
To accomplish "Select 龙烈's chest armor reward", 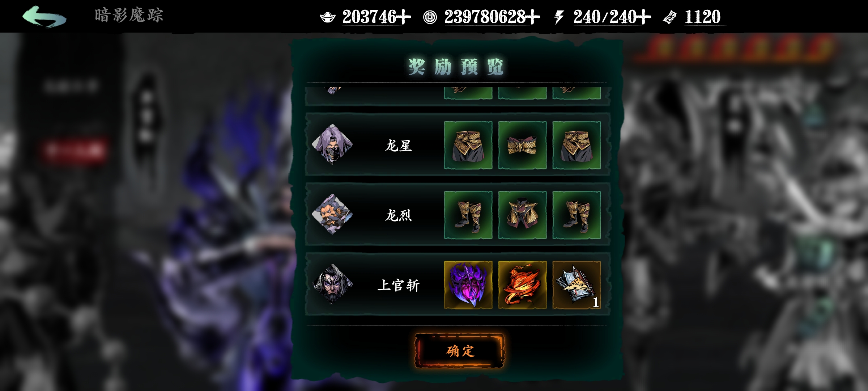I will [522, 215].
